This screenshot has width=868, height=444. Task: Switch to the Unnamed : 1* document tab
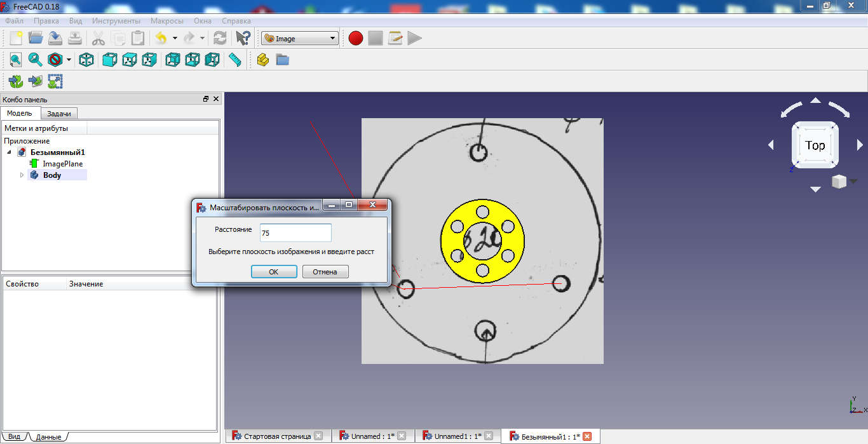click(x=373, y=436)
